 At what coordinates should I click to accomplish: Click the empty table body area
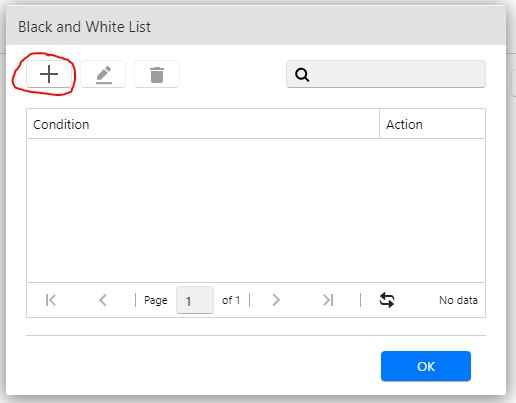click(x=256, y=210)
